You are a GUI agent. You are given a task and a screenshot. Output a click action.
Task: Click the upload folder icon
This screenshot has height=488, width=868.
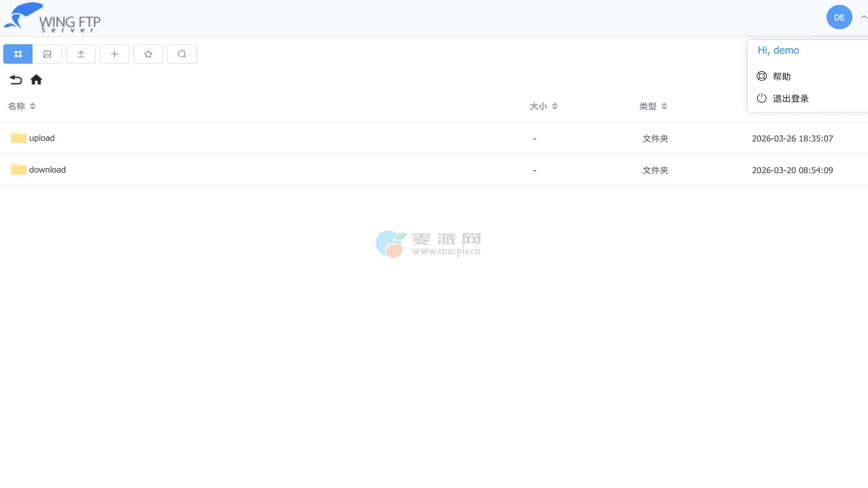point(19,137)
